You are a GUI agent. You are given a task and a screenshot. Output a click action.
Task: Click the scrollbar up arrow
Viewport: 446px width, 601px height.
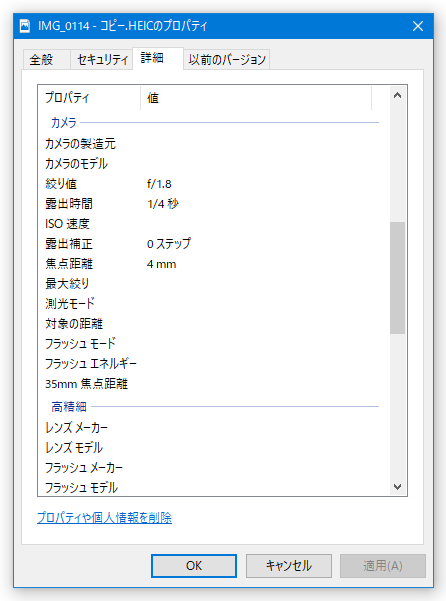tap(397, 95)
